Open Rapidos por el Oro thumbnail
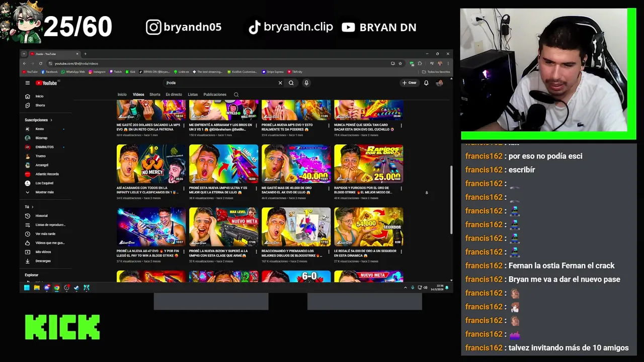 368,164
